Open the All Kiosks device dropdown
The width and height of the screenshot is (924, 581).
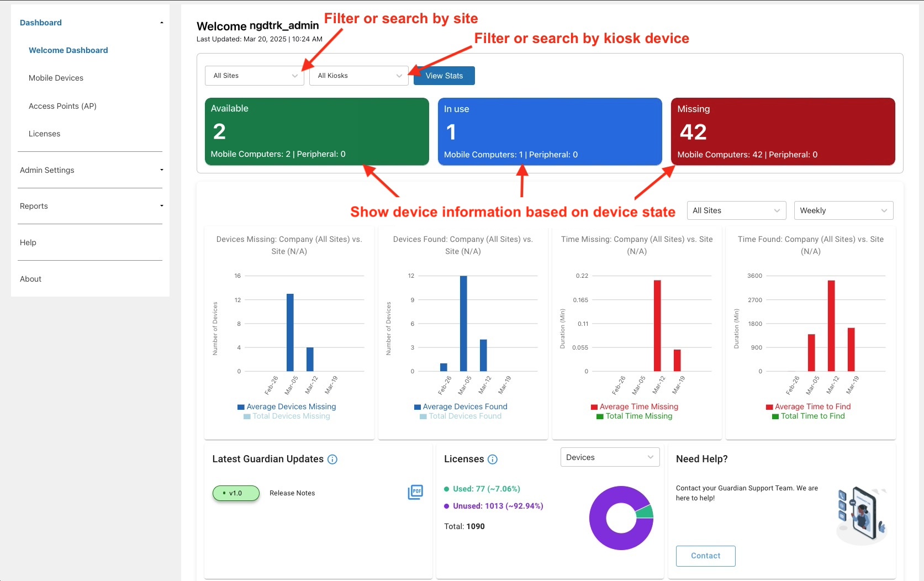tap(358, 76)
